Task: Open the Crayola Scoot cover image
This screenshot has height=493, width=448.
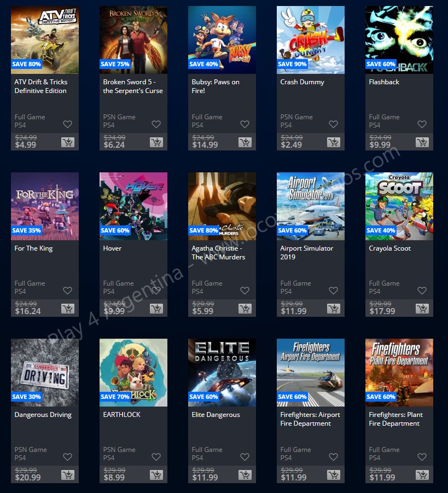Action: click(x=399, y=206)
